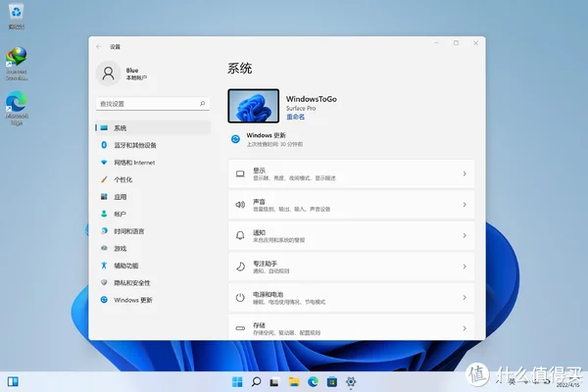Go back using the arrow beside 设置
Screen dimensions: 588x392
pos(99,46)
